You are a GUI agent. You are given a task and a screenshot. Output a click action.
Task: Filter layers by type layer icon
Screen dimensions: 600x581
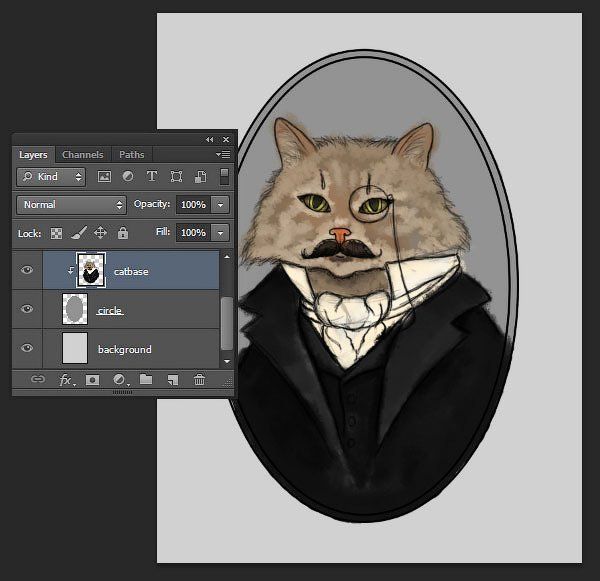[152, 176]
